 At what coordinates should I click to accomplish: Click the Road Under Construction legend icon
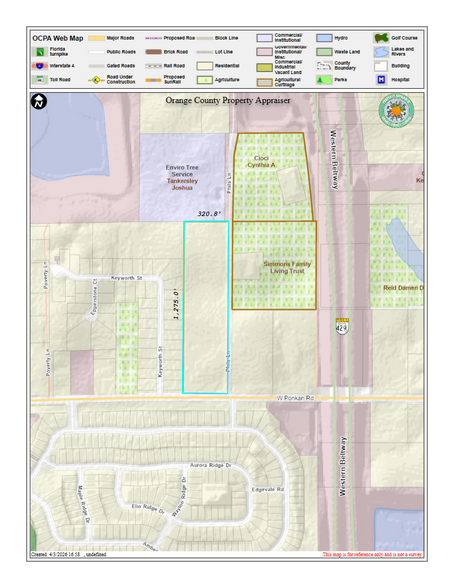[x=96, y=80]
